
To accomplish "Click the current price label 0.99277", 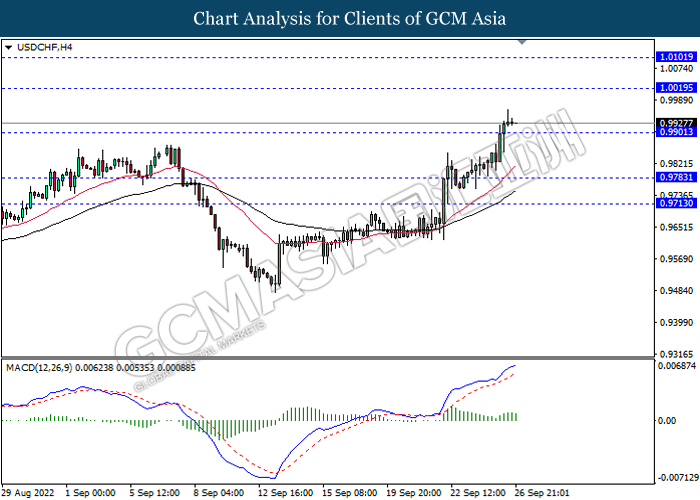I will click(x=676, y=123).
